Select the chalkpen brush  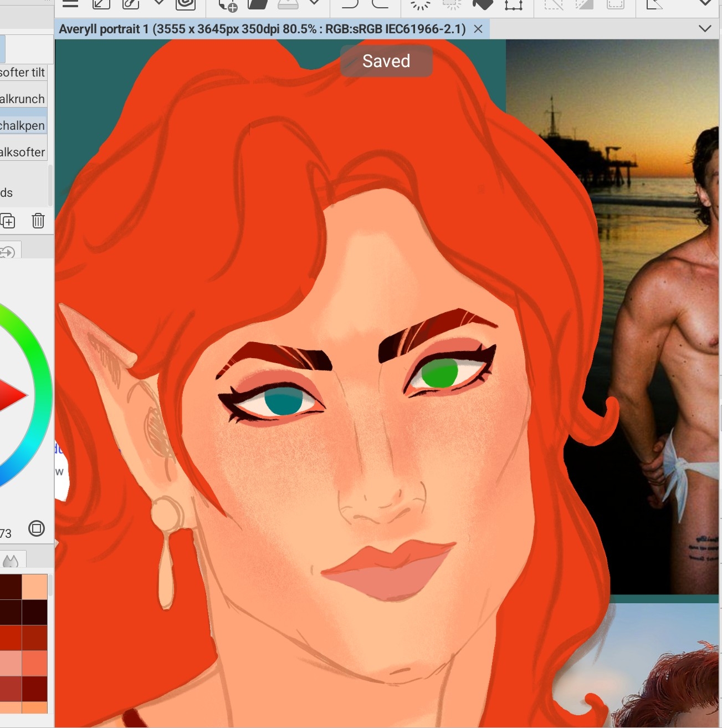23,125
